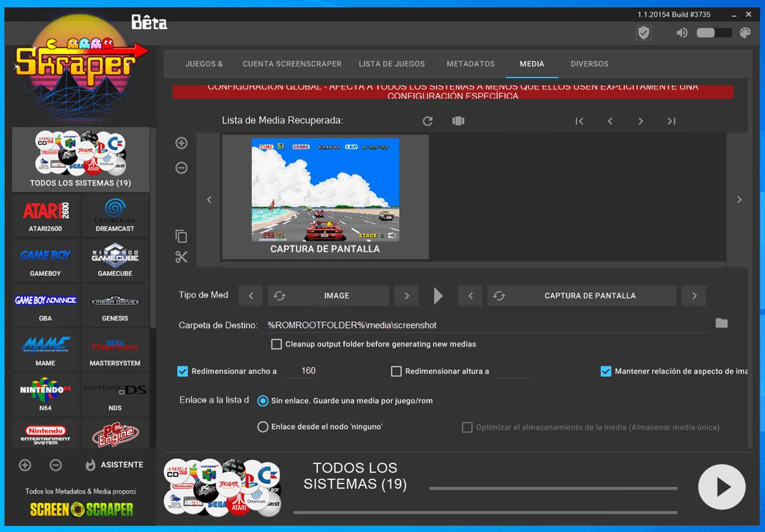Switch to previous media type before IMAGE
Image resolution: width=765 pixels, height=532 pixels.
tap(251, 296)
